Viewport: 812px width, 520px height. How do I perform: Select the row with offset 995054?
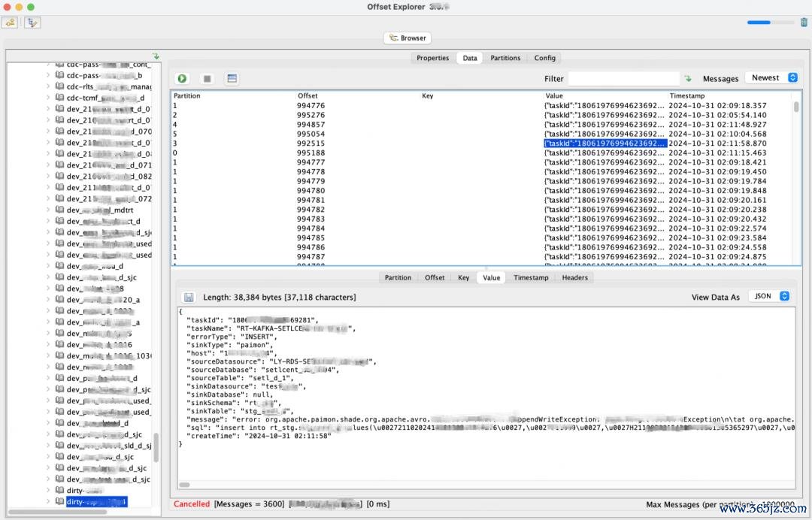(482, 134)
